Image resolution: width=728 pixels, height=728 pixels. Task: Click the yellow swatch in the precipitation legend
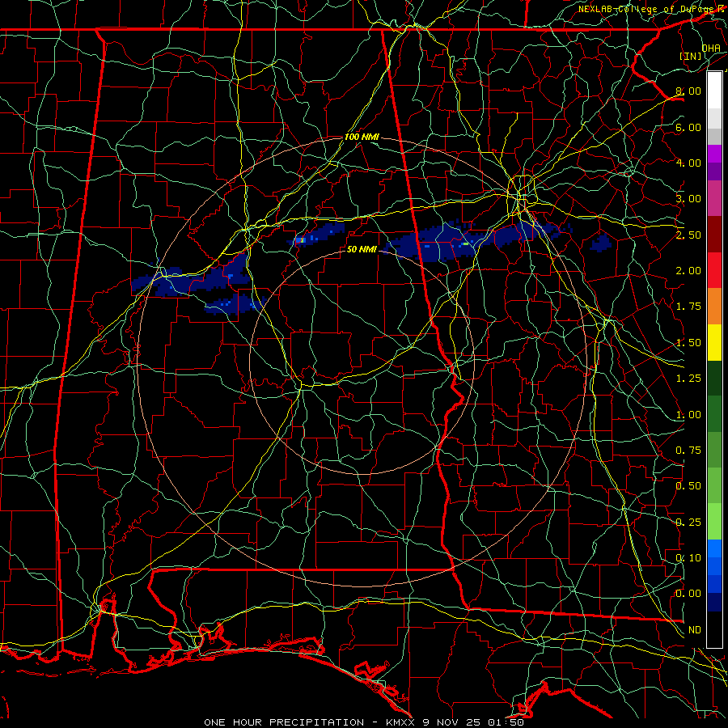(x=714, y=342)
